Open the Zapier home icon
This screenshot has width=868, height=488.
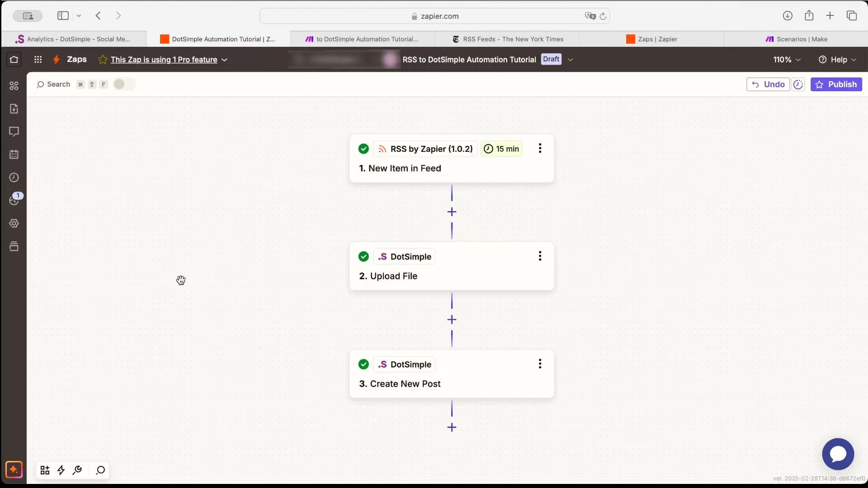coord(14,59)
